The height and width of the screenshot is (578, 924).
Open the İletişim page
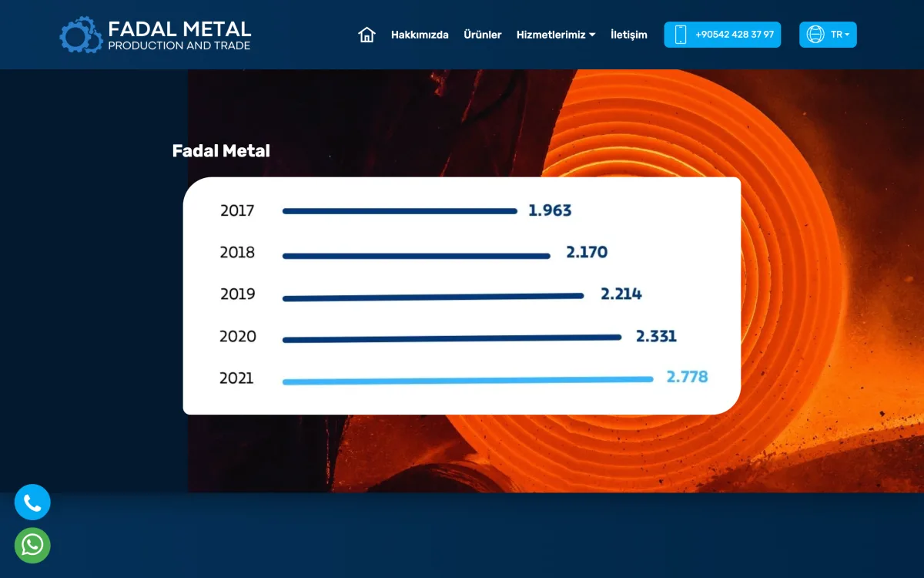click(629, 35)
